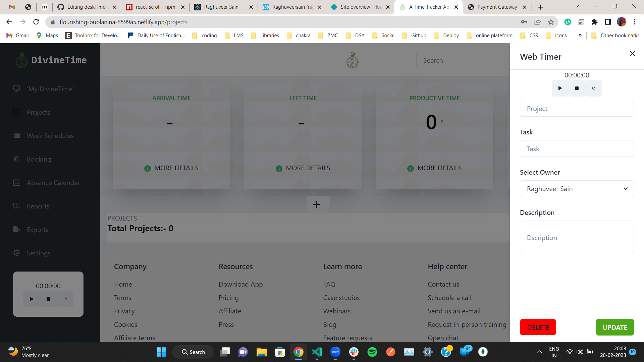644x362 pixels.
Task: Open the Pricing footer link
Action: pyautogui.click(x=229, y=298)
